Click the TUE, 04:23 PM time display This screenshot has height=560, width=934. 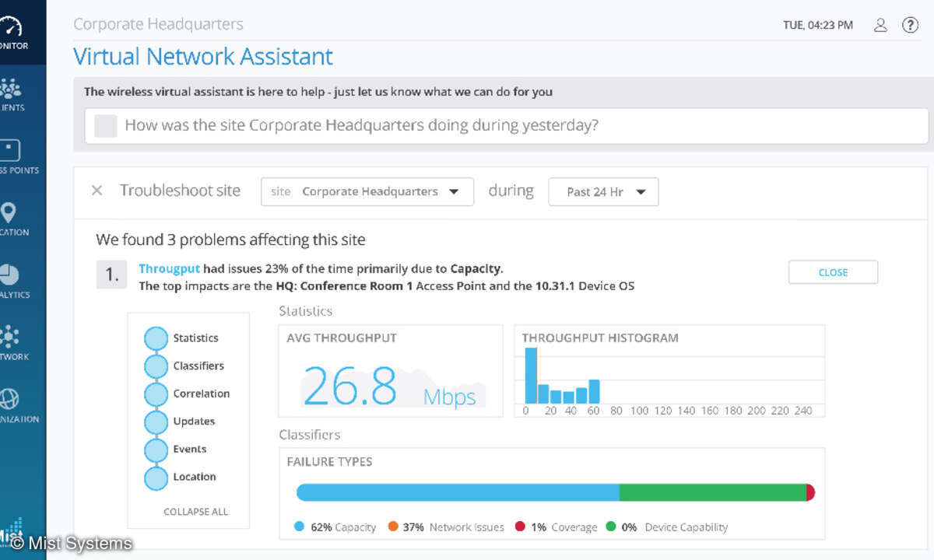click(x=818, y=25)
